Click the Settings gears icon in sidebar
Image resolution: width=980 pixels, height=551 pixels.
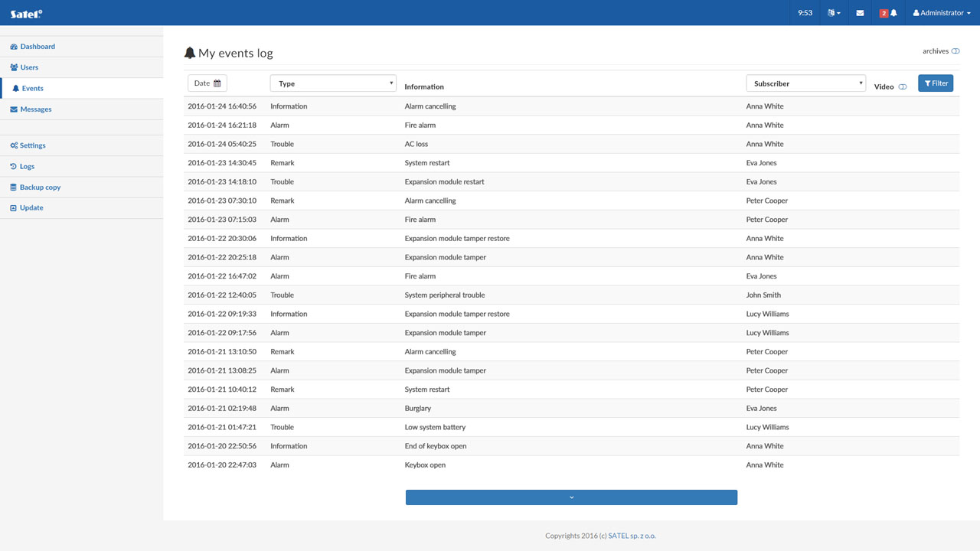pos(14,145)
